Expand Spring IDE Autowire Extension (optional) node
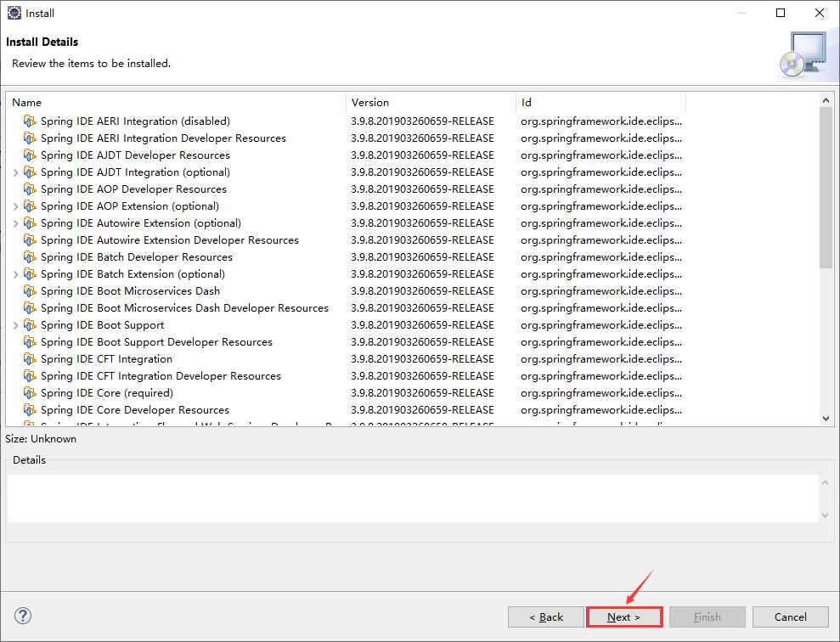This screenshot has height=642, width=840. click(15, 223)
